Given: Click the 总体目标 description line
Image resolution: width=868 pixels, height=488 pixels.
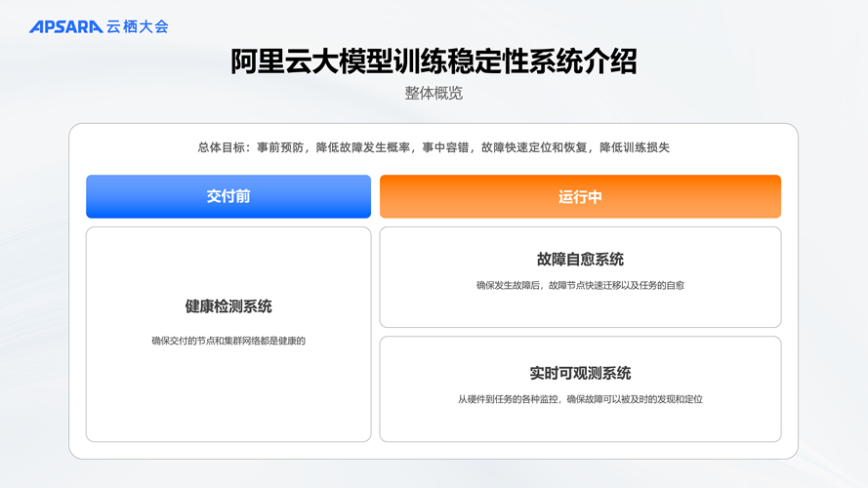Looking at the screenshot, I should tap(434, 147).
